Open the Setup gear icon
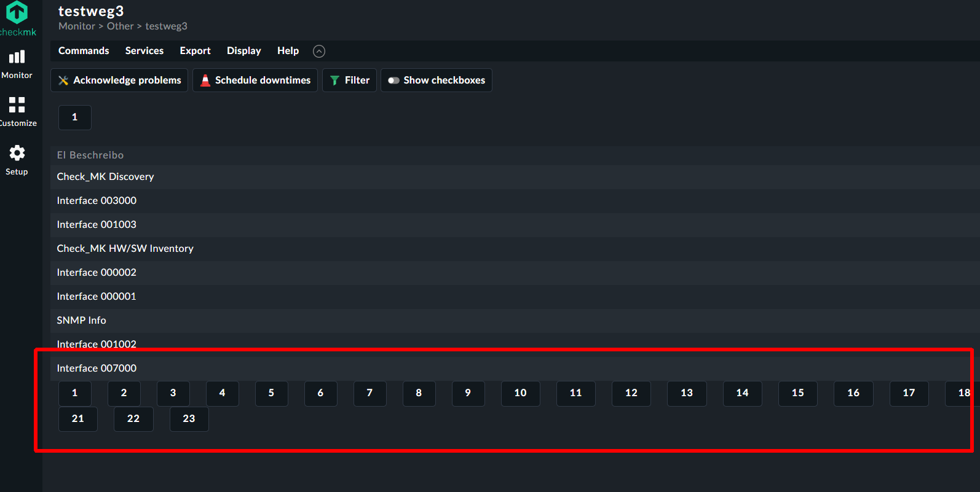The width and height of the screenshot is (980, 492). point(17,153)
